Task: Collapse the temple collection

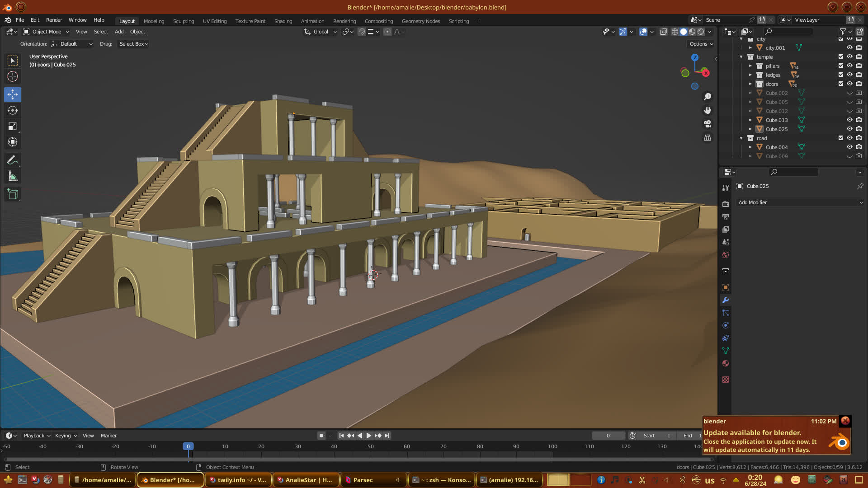Action: pos(741,57)
